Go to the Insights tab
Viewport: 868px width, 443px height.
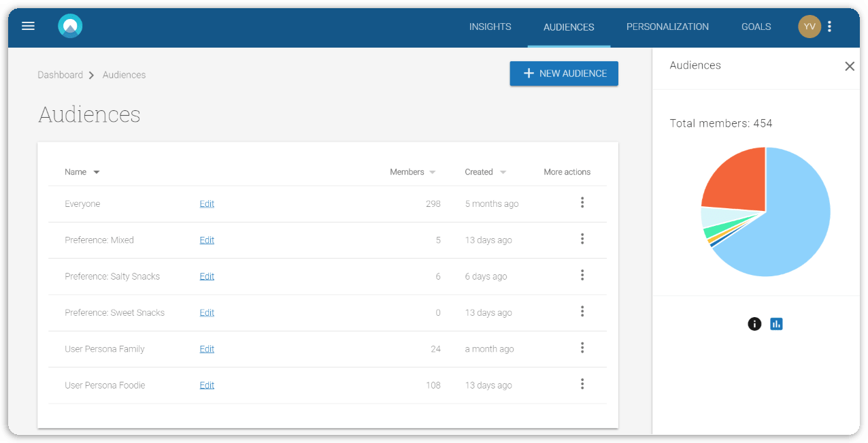pos(490,27)
